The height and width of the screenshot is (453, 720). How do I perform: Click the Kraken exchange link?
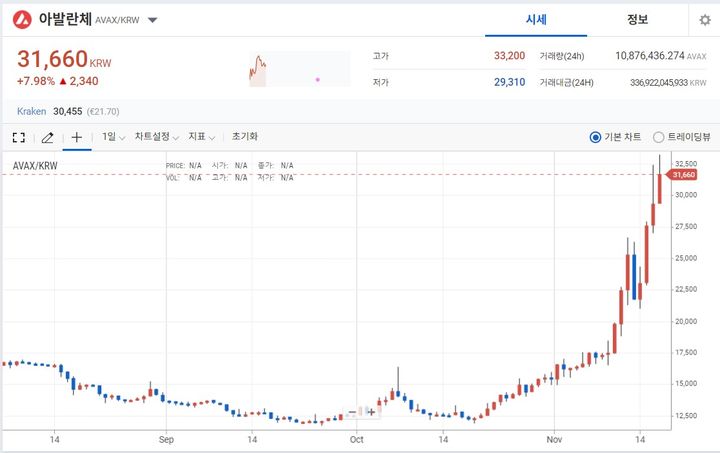31,112
